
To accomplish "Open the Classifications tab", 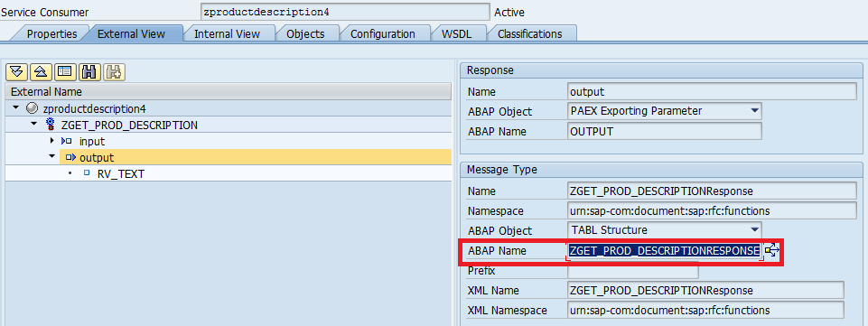I will click(x=530, y=33).
